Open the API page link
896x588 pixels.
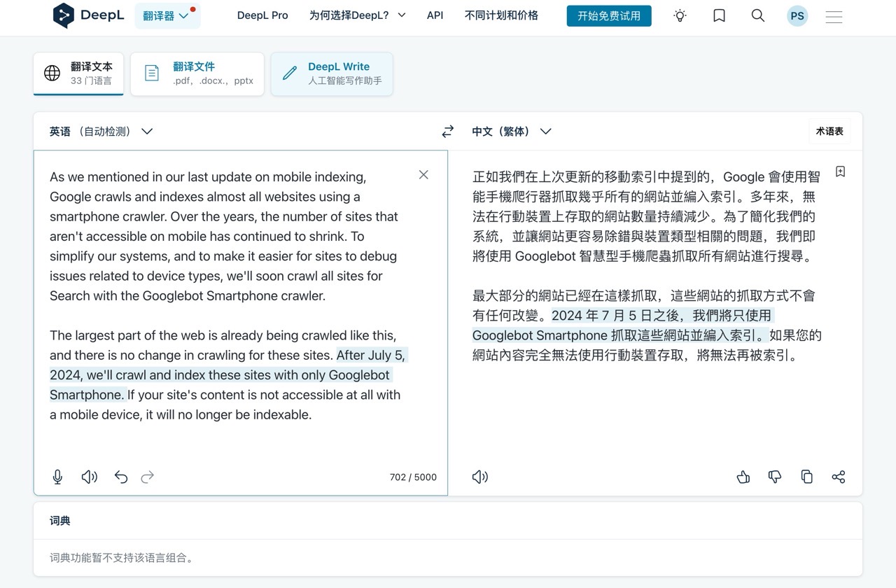435,15
